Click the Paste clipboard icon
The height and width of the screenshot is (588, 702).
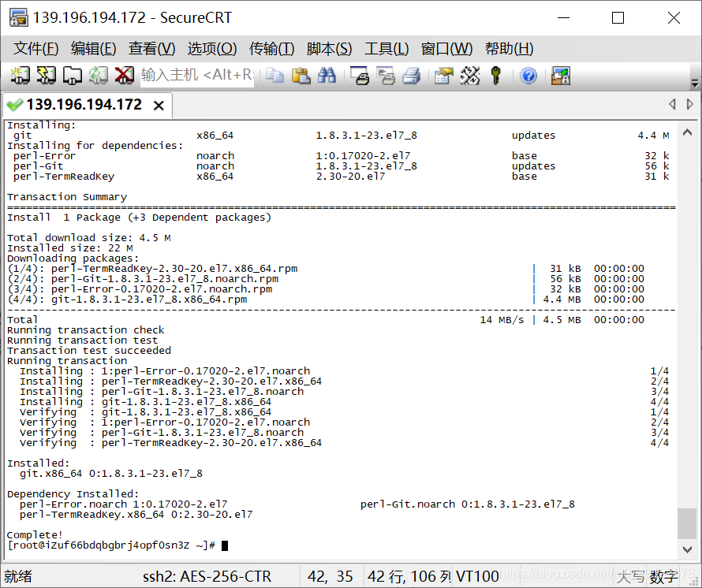(x=301, y=75)
